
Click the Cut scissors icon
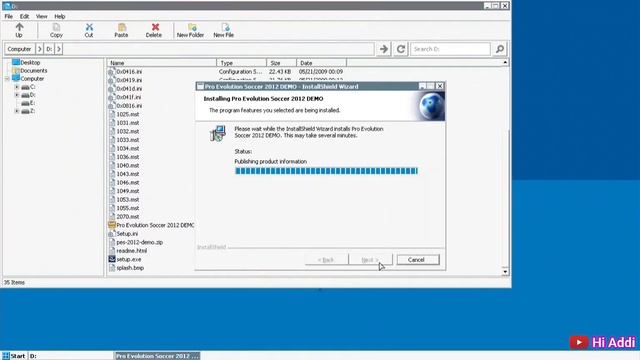[x=89, y=27]
